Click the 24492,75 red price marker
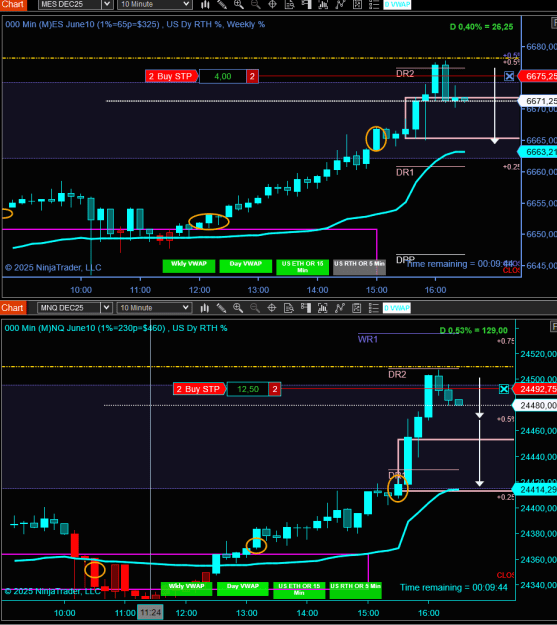The image size is (557, 625). pyautogui.click(x=536, y=389)
